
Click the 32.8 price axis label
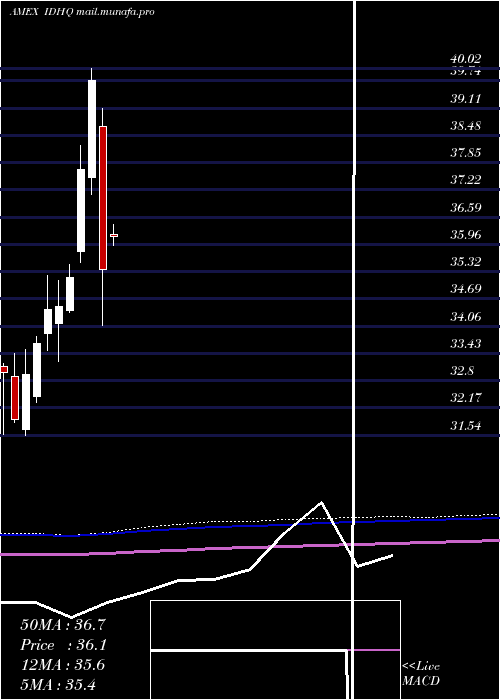pos(462,371)
